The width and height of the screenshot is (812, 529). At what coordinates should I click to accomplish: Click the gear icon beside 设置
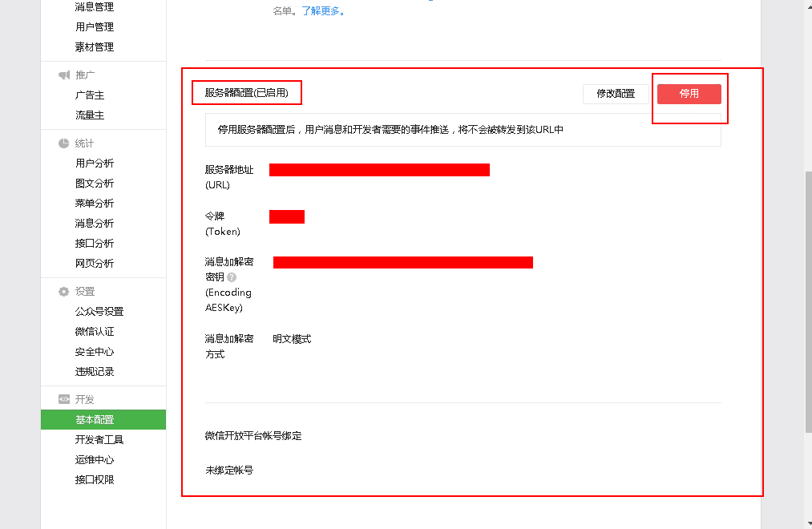(64, 292)
